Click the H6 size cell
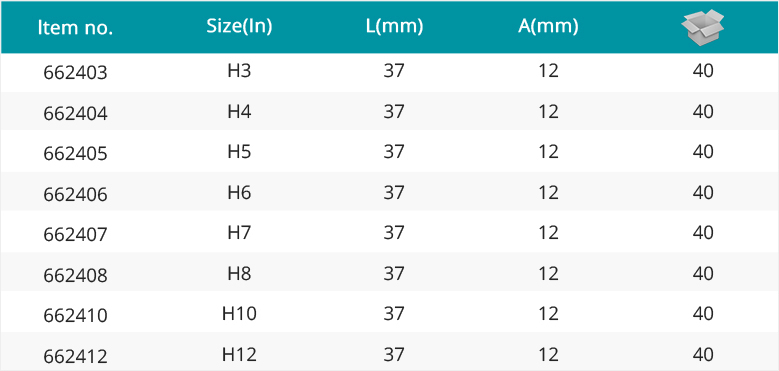 (239, 192)
